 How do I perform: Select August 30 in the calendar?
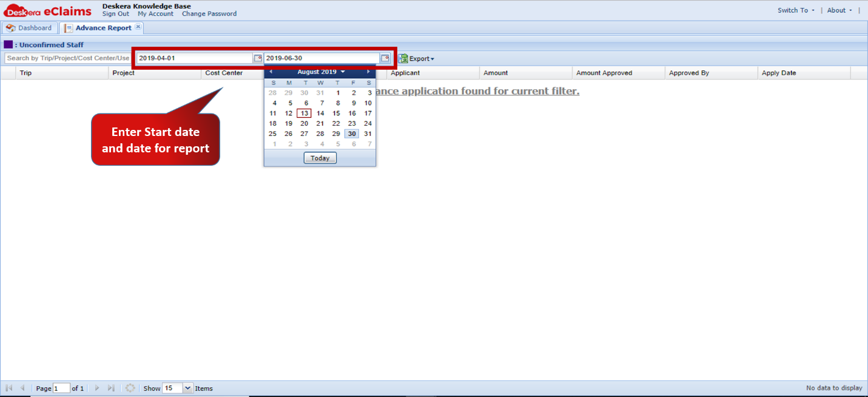(x=352, y=134)
